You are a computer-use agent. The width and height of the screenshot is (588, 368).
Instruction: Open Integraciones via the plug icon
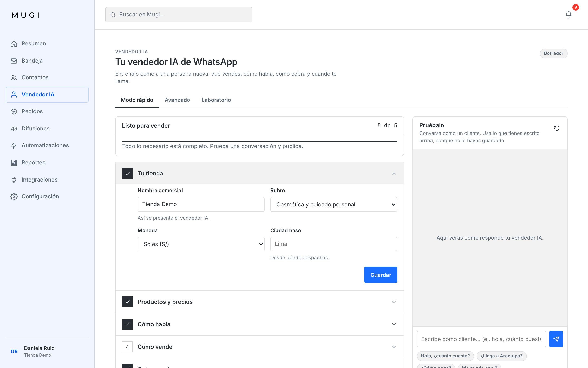14,180
